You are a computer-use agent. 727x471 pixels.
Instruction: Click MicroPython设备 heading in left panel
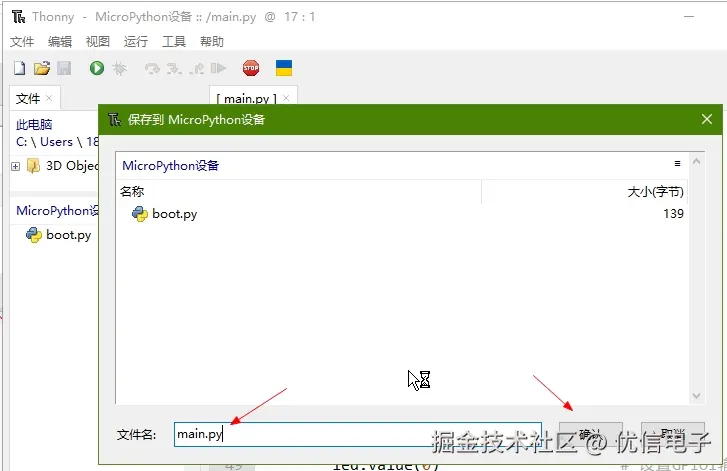[x=57, y=210]
